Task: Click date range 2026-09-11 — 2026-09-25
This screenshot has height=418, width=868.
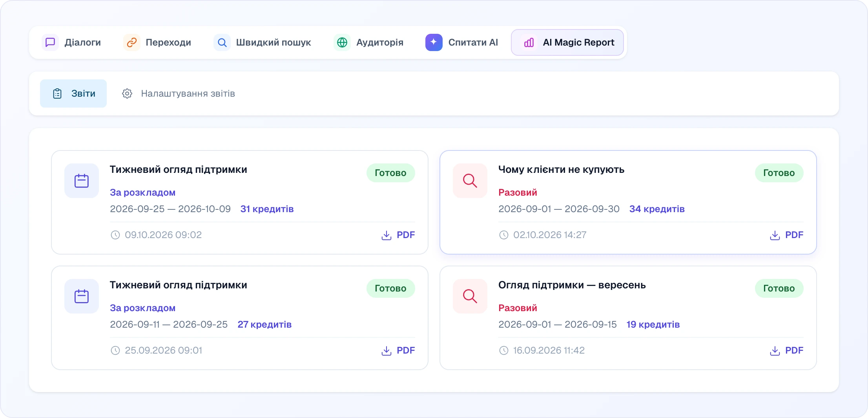Action: point(169,324)
